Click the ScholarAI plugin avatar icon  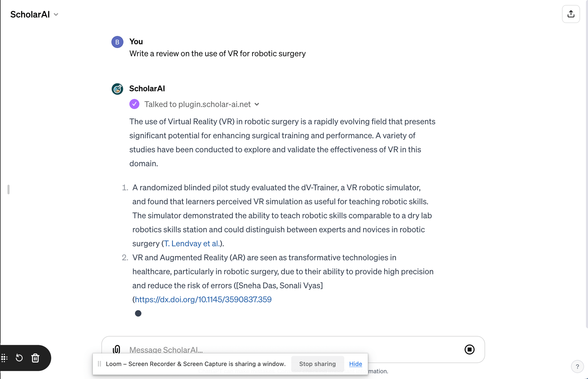[x=117, y=89]
